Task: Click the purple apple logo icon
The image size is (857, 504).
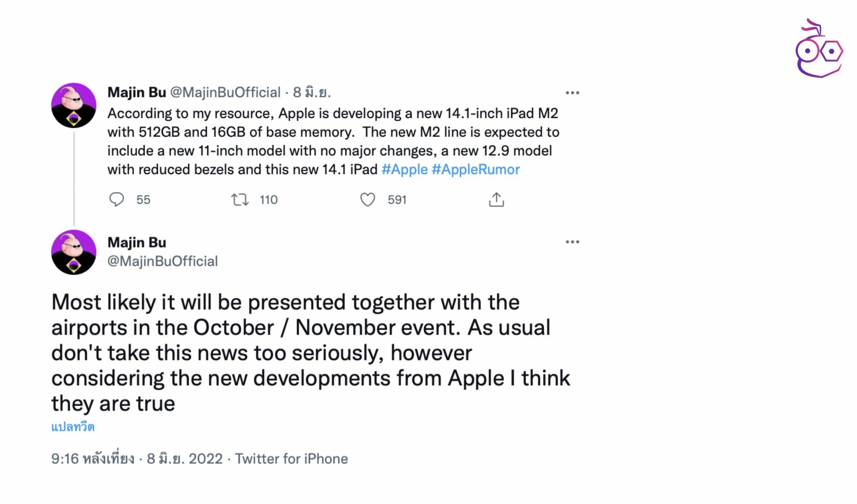Action: (x=818, y=49)
